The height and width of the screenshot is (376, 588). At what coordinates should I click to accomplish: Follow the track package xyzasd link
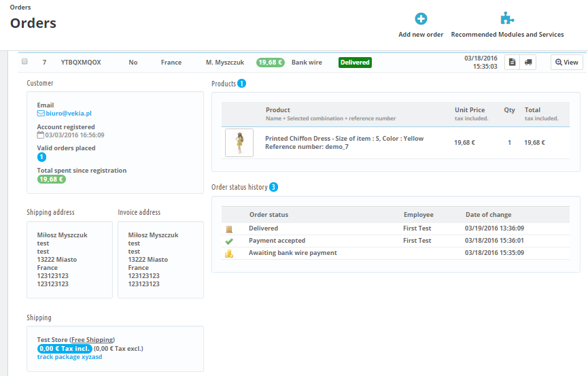[69, 357]
